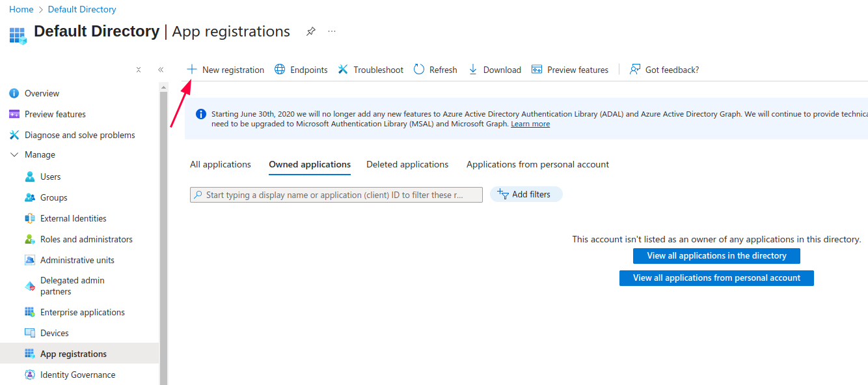This screenshot has width=868, height=385.
Task: Click the Got feedback icon
Action: click(635, 70)
